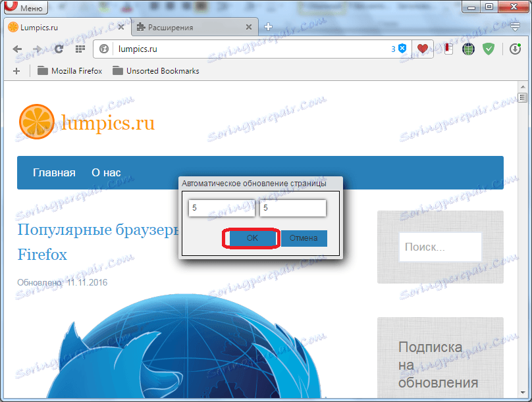Open a new tab with plus button

tap(268, 27)
